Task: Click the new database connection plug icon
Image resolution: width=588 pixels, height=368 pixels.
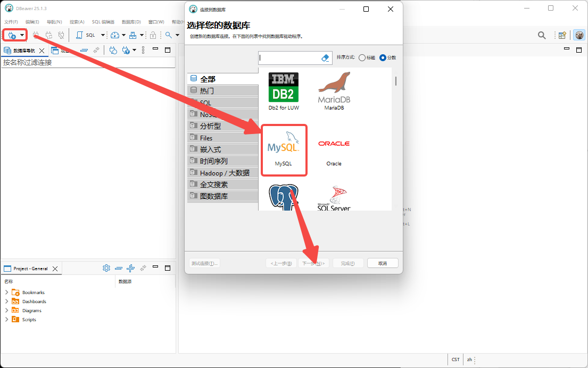Action: [x=12, y=35]
